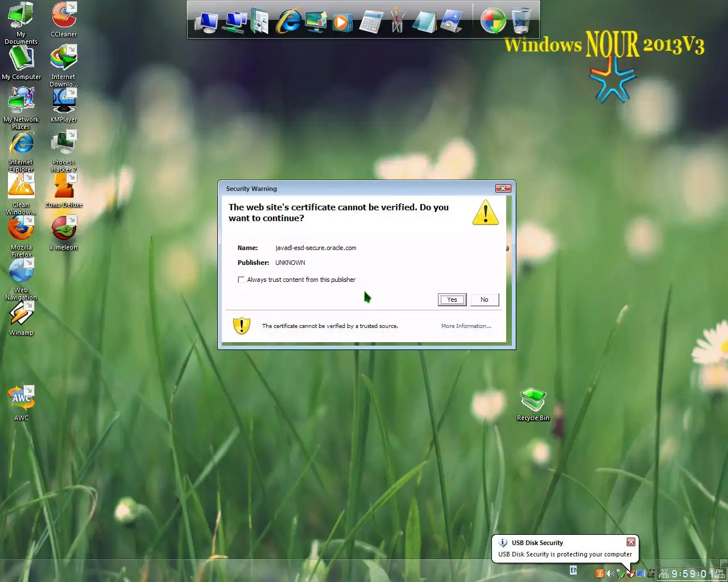Open My Computer desktop icon
The image size is (728, 582).
point(21,63)
